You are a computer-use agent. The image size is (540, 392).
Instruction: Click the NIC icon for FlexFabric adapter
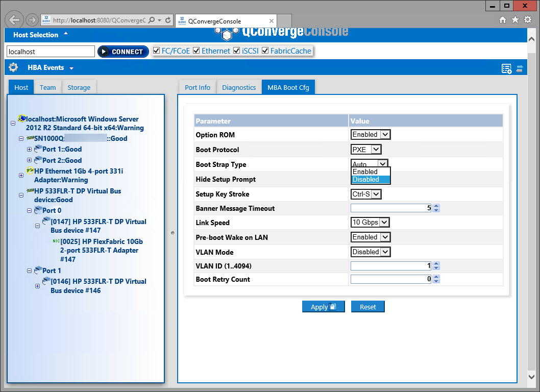click(56, 241)
